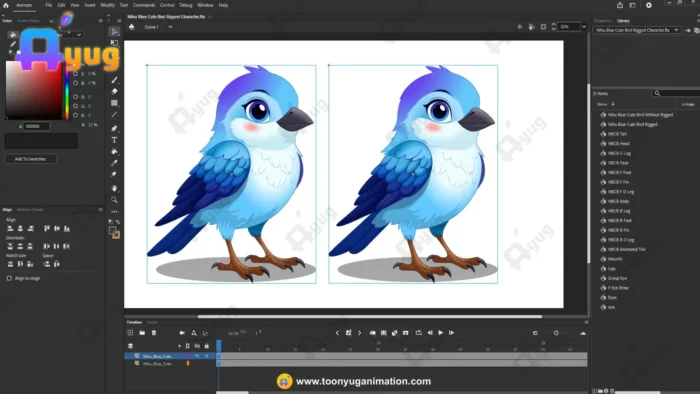Viewport: 700px width, 394px height.
Task: Click the insert keyframe icon
Action: [349, 333]
